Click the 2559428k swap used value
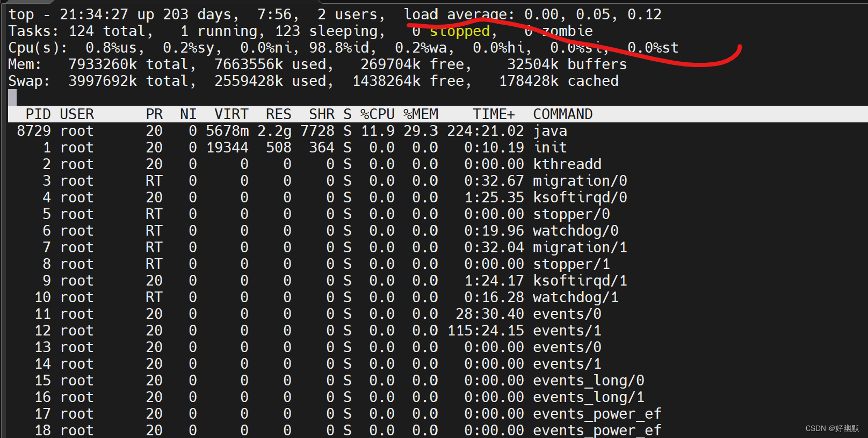 tap(249, 81)
